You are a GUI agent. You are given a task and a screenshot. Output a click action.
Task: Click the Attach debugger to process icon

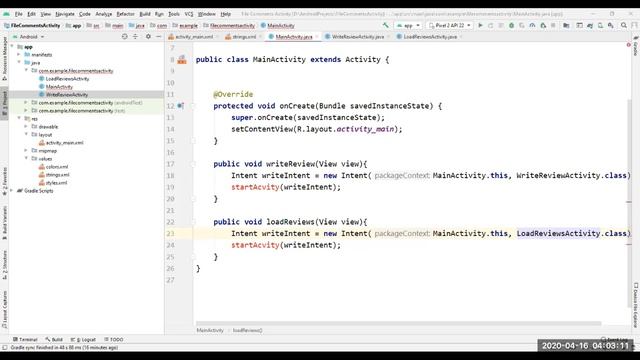click(x=543, y=25)
